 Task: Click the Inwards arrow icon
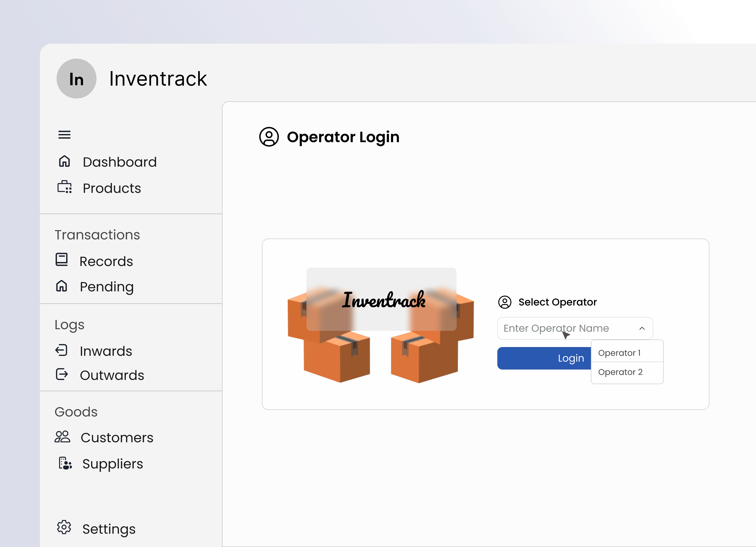(x=62, y=350)
